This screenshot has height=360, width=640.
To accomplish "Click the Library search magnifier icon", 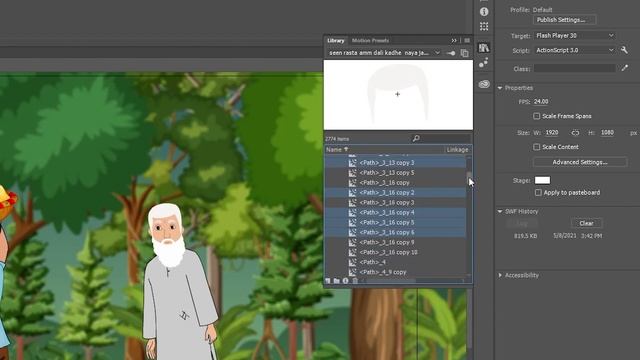I will point(416,139).
